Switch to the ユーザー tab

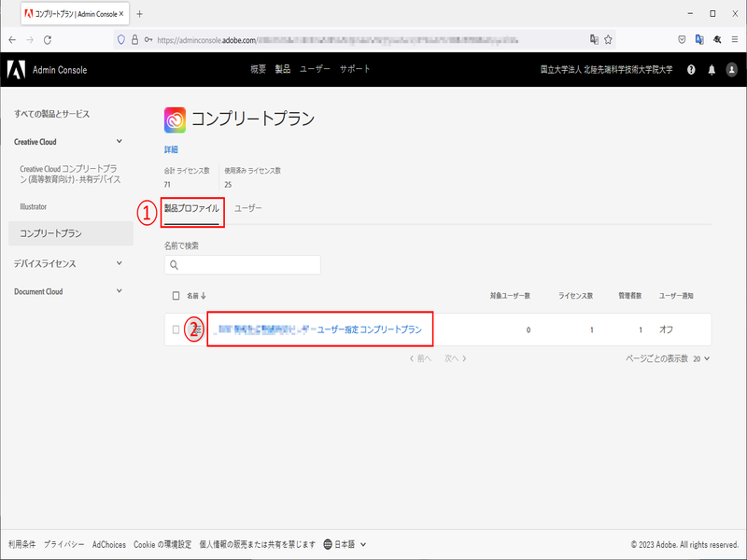tap(248, 208)
